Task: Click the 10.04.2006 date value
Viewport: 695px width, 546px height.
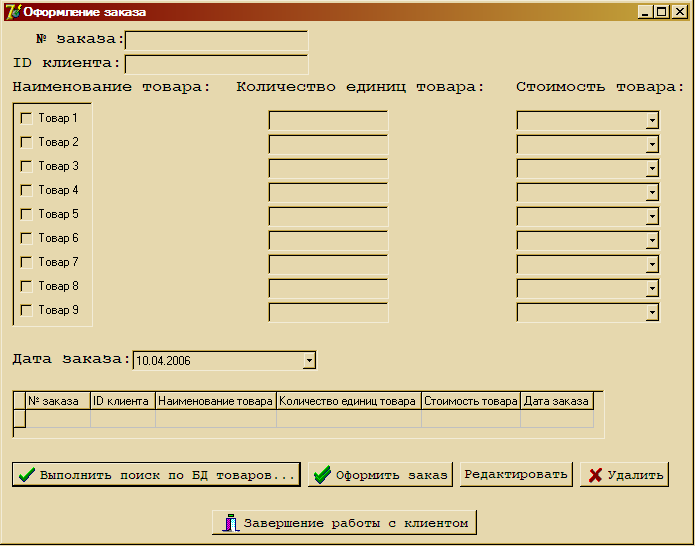Action: 163,361
